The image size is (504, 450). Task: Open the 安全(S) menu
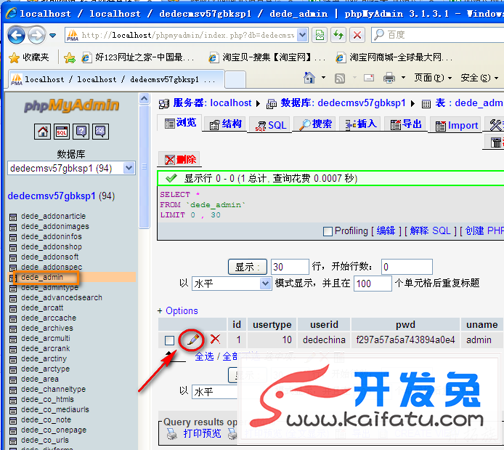coord(479,78)
